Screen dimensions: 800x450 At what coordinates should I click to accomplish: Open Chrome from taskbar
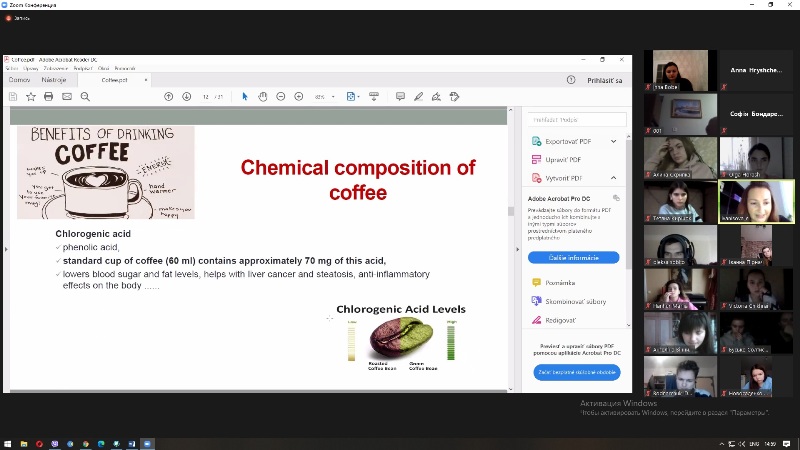coord(86,444)
